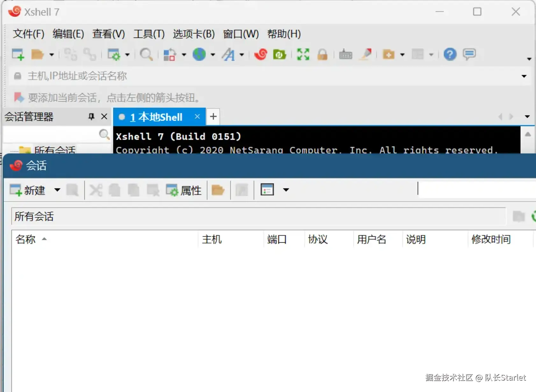The height and width of the screenshot is (392, 536).
Task: Sort sessions by 名称 column header
Action: click(105, 239)
